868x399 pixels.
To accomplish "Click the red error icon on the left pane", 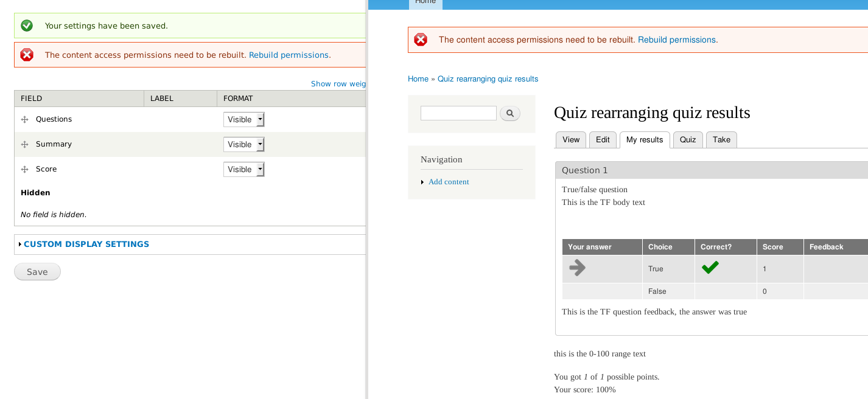I will point(26,55).
